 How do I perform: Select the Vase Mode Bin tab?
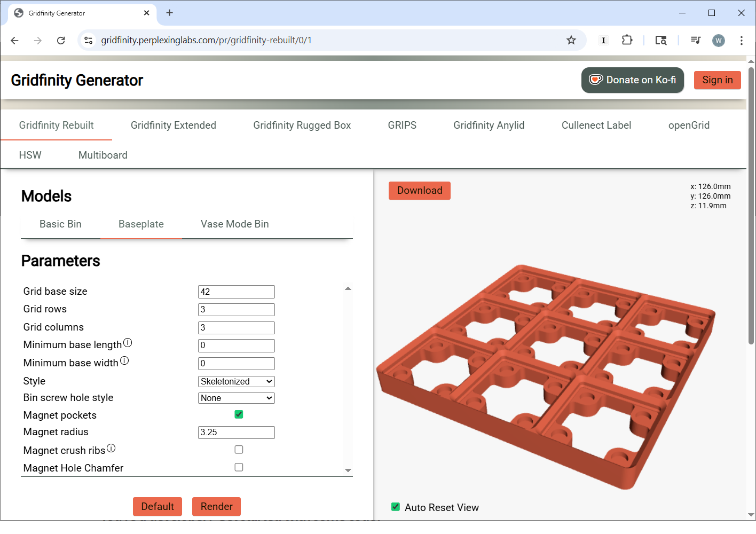(x=235, y=224)
